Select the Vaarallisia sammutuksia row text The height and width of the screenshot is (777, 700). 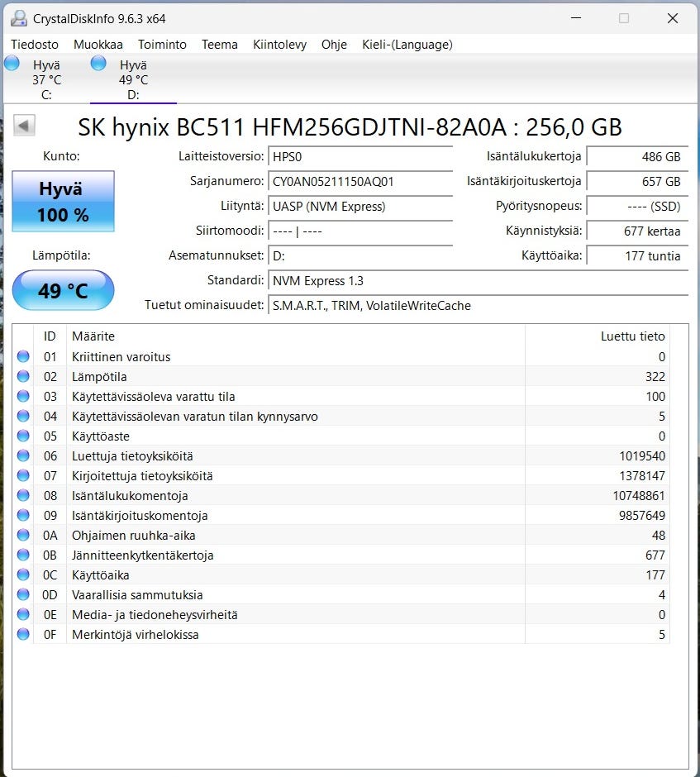point(137,594)
